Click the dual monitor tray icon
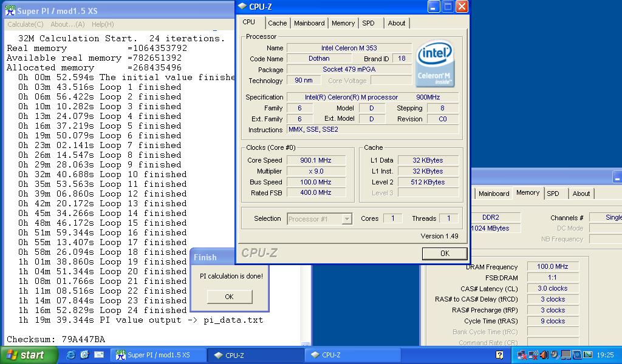The width and height of the screenshot is (622, 364). (x=566, y=355)
